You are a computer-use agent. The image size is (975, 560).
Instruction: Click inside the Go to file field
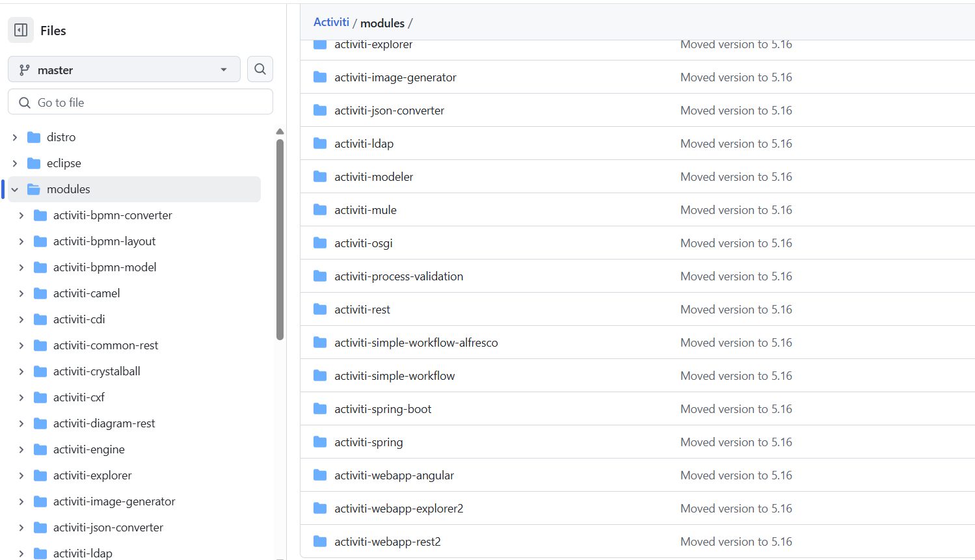point(140,102)
